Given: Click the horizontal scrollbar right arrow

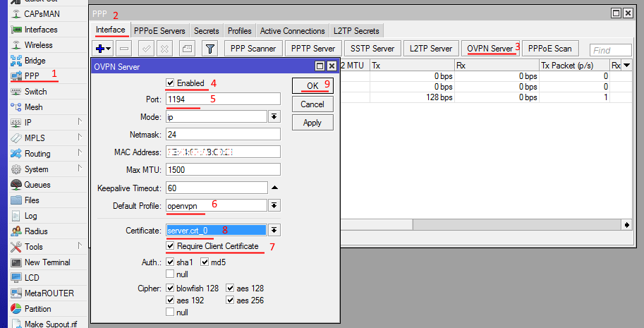Looking at the screenshot, I should coord(626,224).
